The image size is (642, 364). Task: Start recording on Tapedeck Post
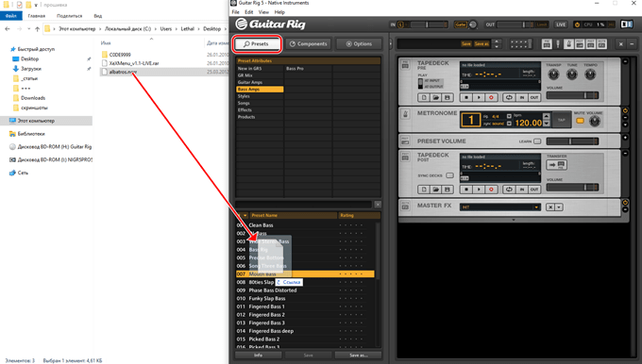491,190
